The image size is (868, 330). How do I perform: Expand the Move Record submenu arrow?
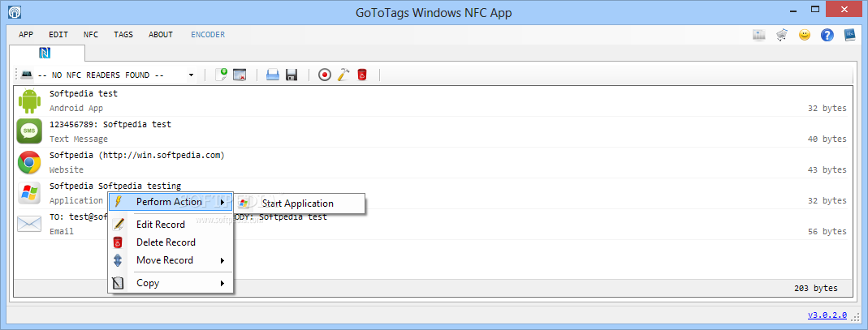click(x=222, y=260)
